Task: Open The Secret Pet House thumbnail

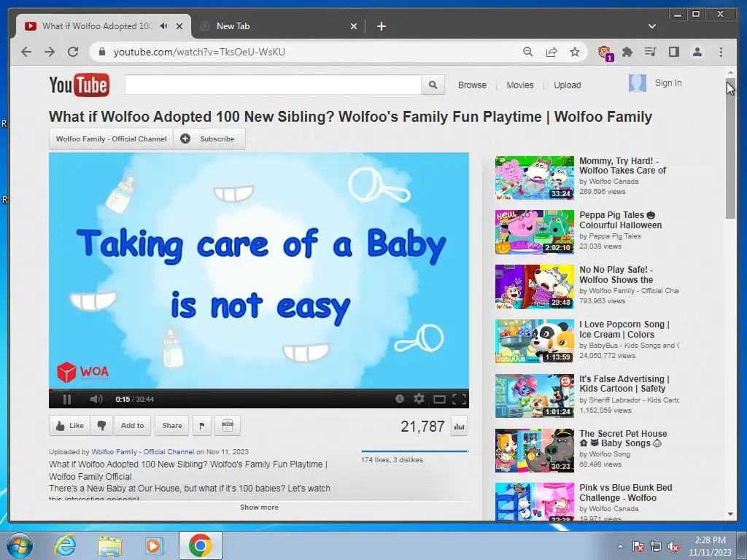Action: click(535, 451)
